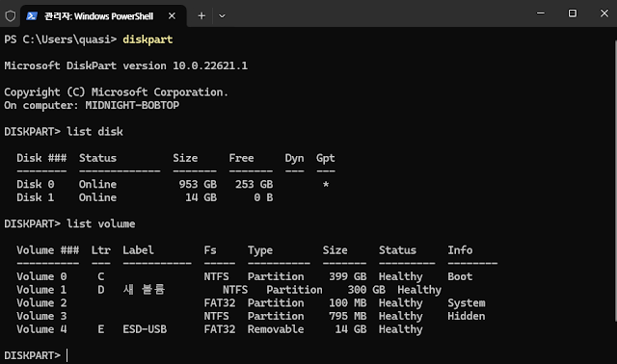
Task: Click the admin shield icon in title bar
Action: (11, 16)
